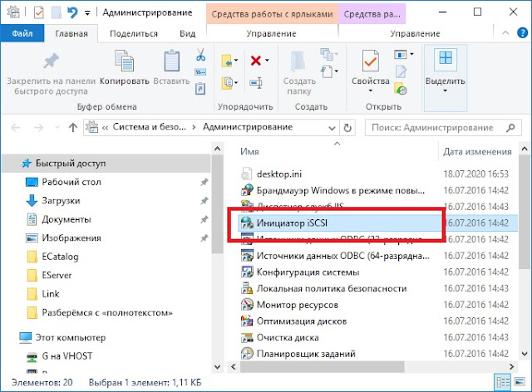Viewport: 532px width, 392px height.
Task: Click the search magnifier icon
Action: 510,128
